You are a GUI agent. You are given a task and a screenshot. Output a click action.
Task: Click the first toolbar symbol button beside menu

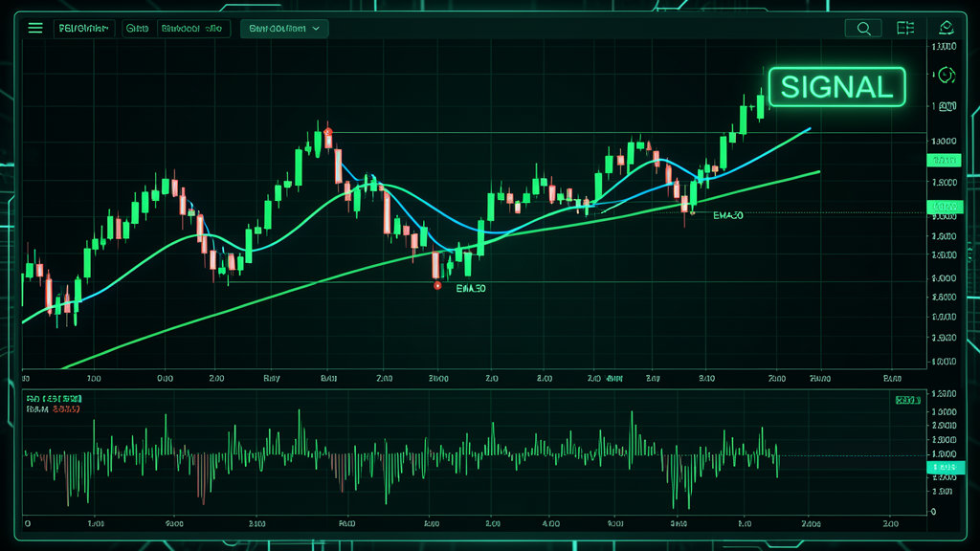[x=84, y=28]
